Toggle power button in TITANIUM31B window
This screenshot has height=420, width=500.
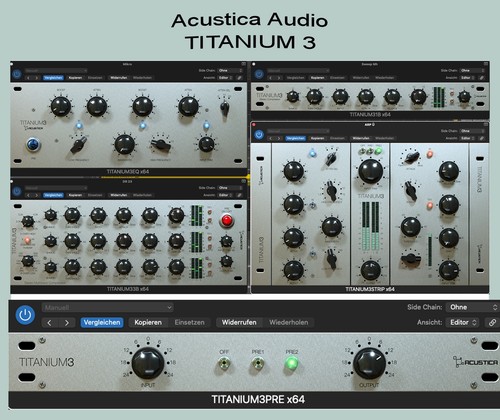[259, 74]
